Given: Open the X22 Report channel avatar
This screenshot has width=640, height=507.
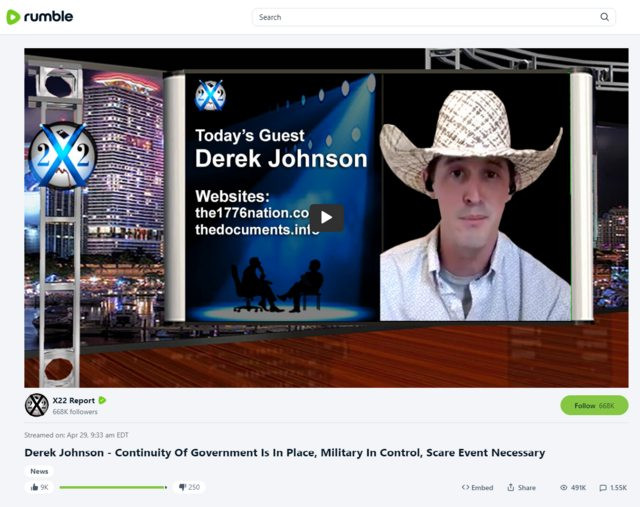Looking at the screenshot, I should click(36, 405).
